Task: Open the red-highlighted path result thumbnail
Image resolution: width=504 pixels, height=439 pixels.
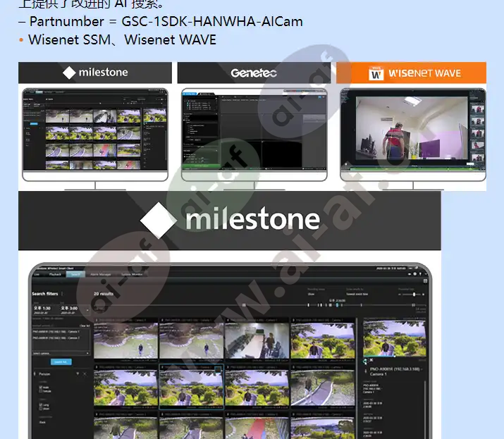Action: point(257,429)
